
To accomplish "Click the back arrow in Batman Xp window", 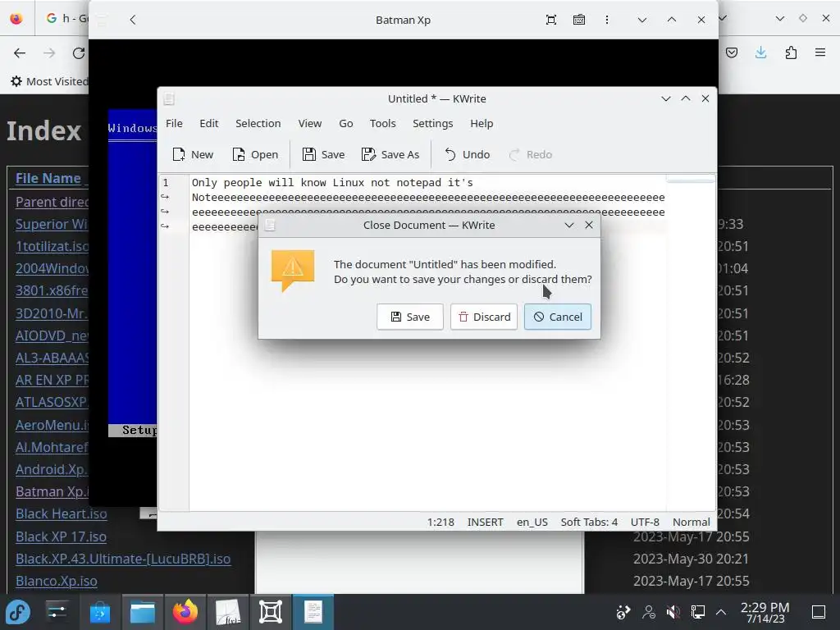I will [133, 20].
